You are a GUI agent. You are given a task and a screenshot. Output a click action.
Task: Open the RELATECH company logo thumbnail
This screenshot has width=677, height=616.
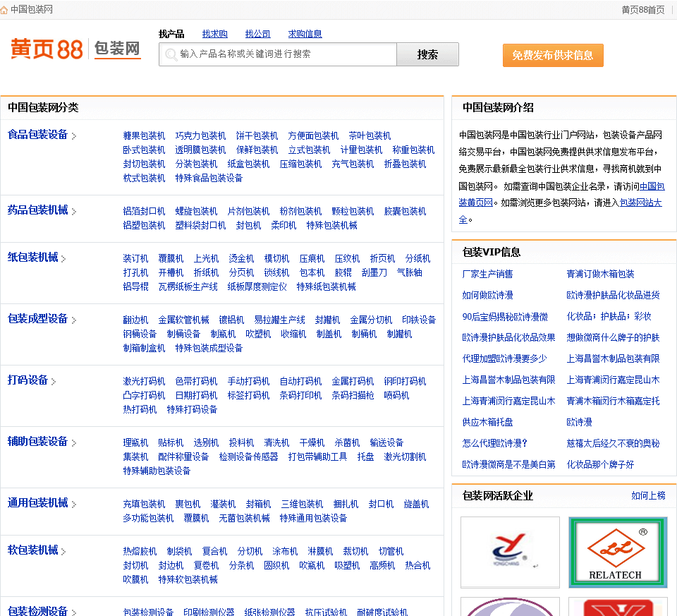point(618,552)
